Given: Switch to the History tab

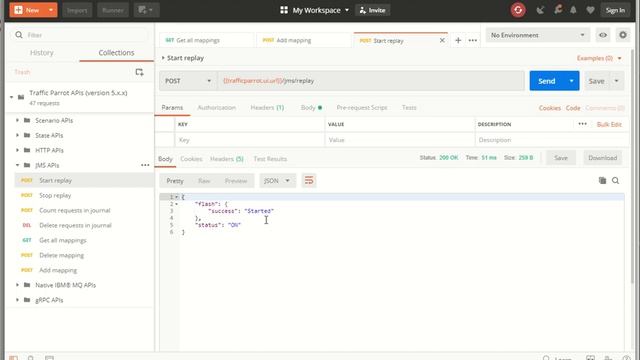Looking at the screenshot, I should [42, 53].
